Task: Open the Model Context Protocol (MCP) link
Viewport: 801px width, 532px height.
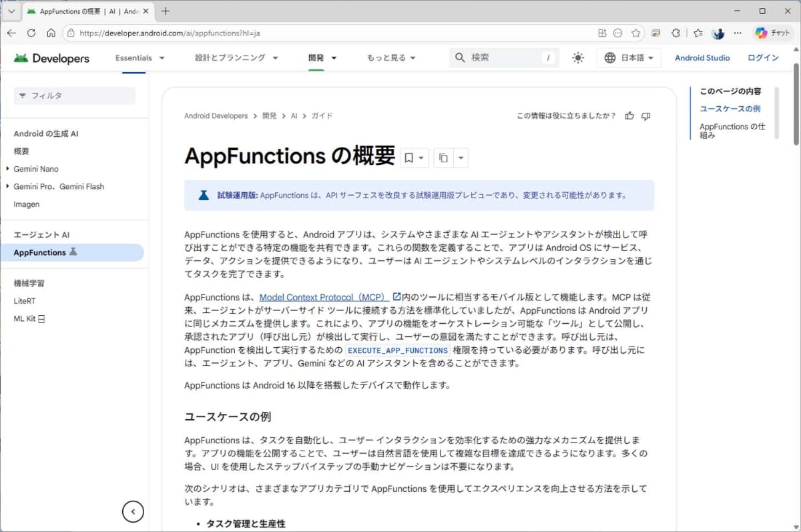Action: point(324,297)
